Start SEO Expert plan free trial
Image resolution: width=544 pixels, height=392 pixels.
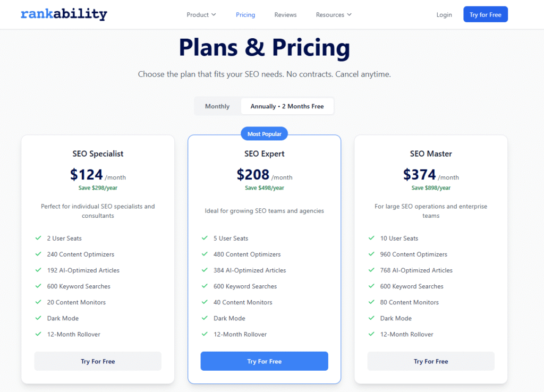[264, 361]
